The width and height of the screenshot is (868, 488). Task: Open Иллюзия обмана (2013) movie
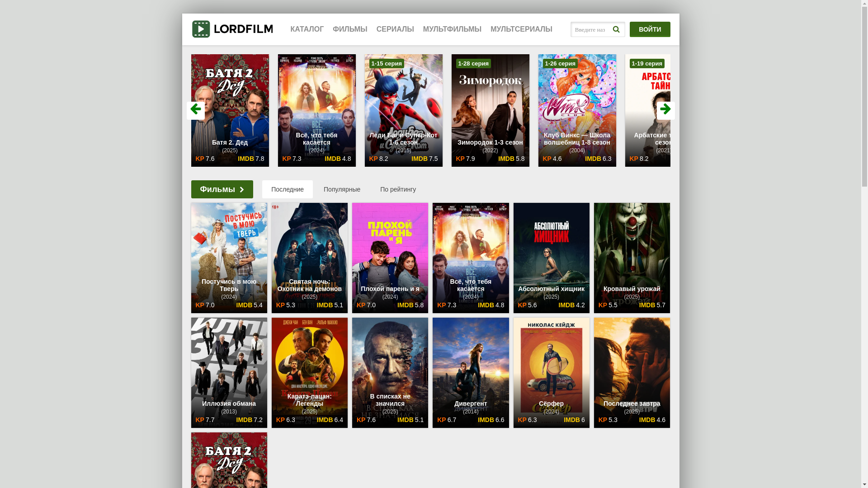pyautogui.click(x=229, y=372)
